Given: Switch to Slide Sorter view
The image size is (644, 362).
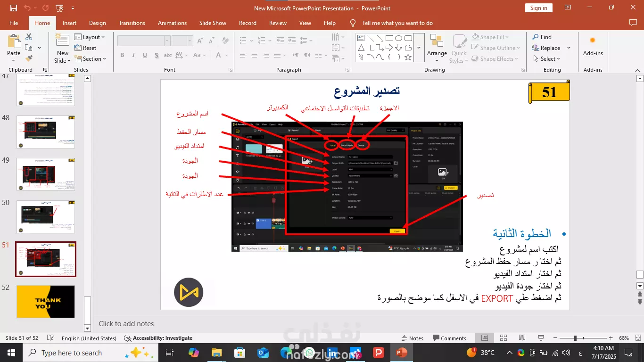Looking at the screenshot, I should [x=503, y=338].
